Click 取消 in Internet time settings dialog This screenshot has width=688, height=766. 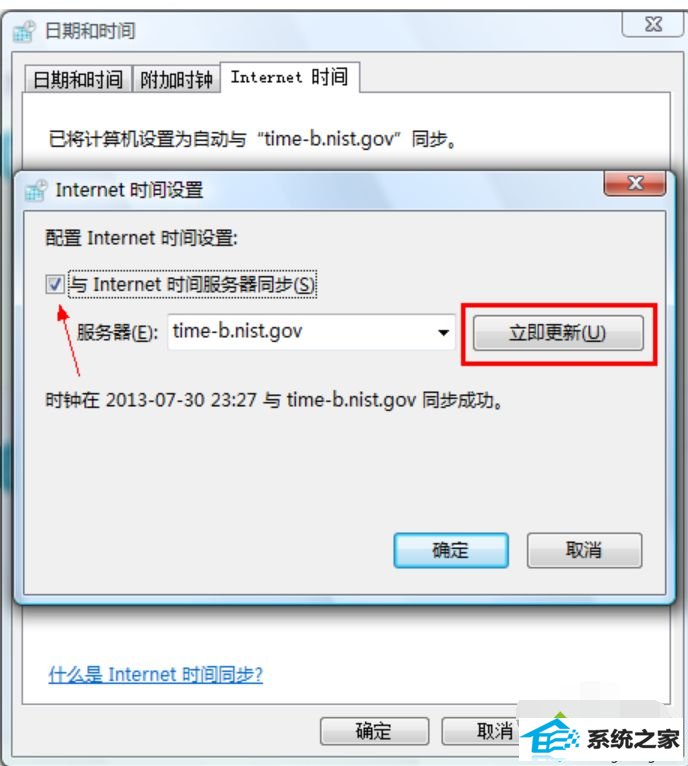pos(584,550)
